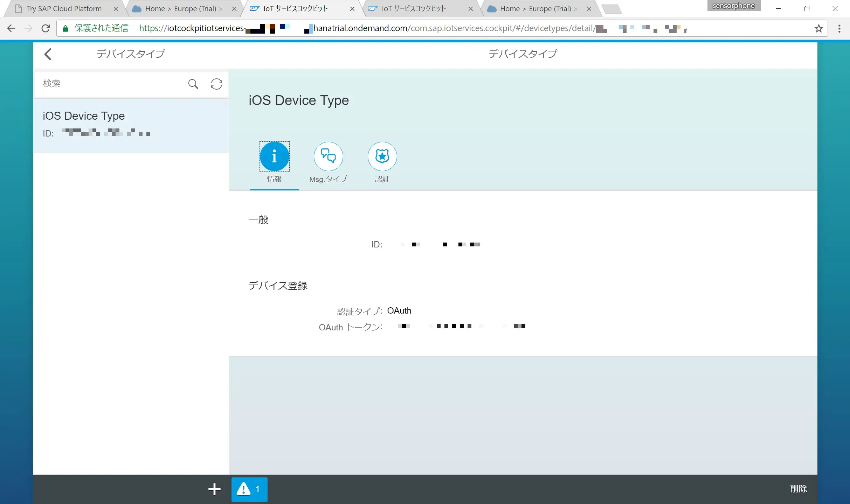Open a new browser tab
The image size is (850, 504).
[x=611, y=9]
